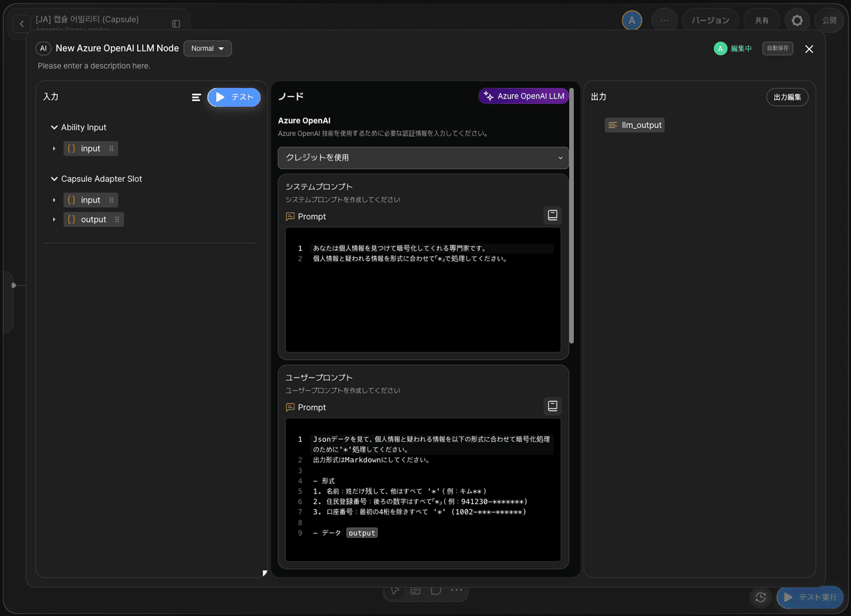Click the resize corner of the 入力 panel
The image size is (851, 616).
pyautogui.click(x=265, y=573)
